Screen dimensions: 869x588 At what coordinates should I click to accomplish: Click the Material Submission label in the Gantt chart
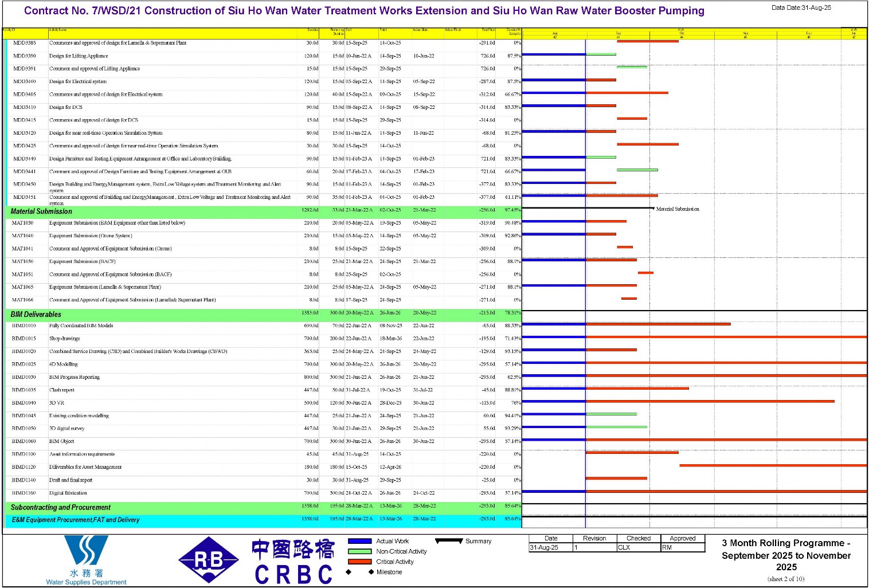[678, 209]
